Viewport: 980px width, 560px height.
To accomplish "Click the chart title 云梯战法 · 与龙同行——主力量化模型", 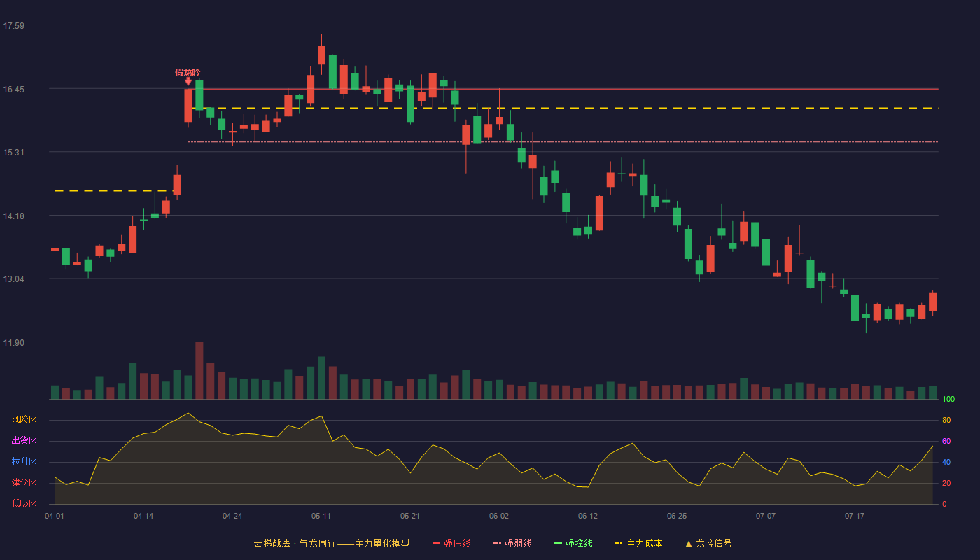I will [x=331, y=543].
